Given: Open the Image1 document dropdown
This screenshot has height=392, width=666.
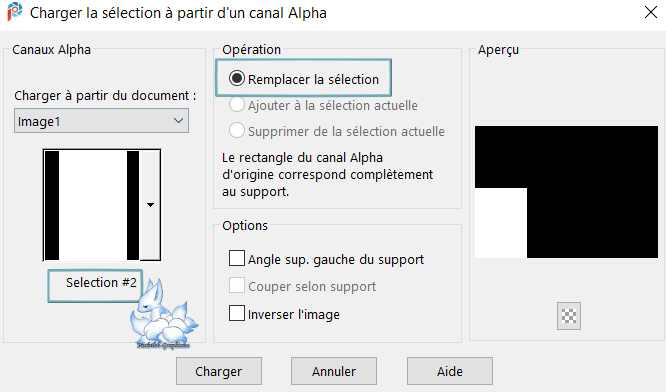Looking at the screenshot, I should 102,121.
